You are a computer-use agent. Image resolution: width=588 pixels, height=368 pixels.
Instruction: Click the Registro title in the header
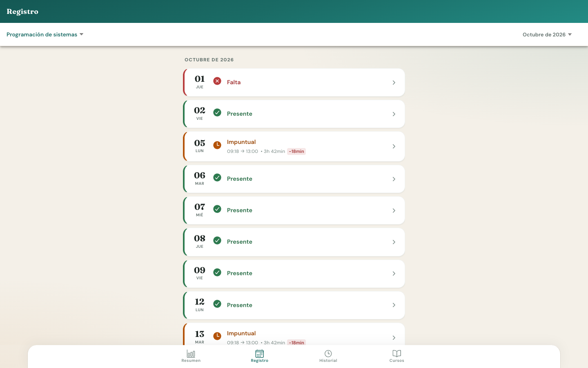point(22,11)
